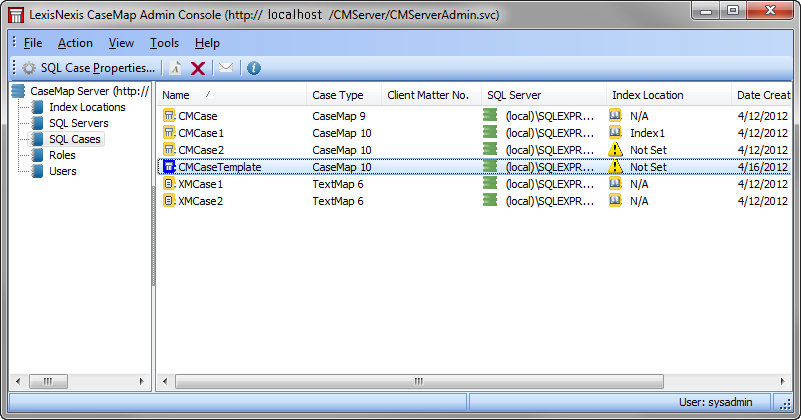Image resolution: width=801 pixels, height=420 pixels.
Task: Select Users in the tree
Action: (x=63, y=171)
